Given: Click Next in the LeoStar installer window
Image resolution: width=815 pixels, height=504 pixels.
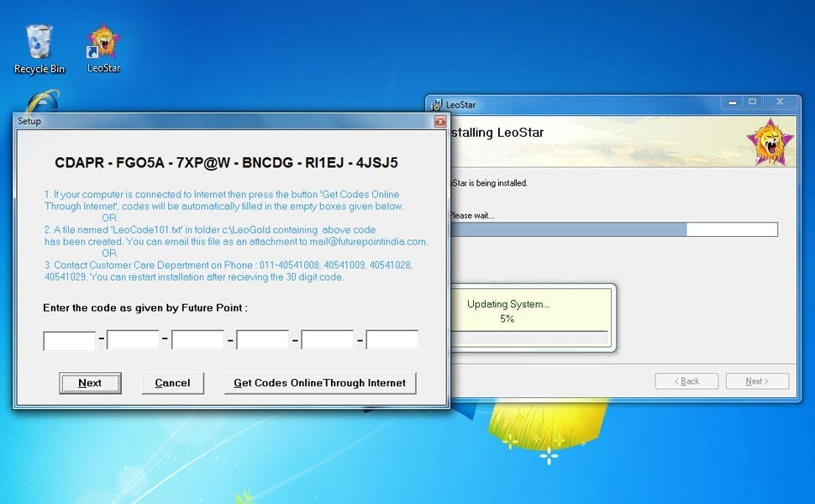Looking at the screenshot, I should pyautogui.click(x=757, y=381).
